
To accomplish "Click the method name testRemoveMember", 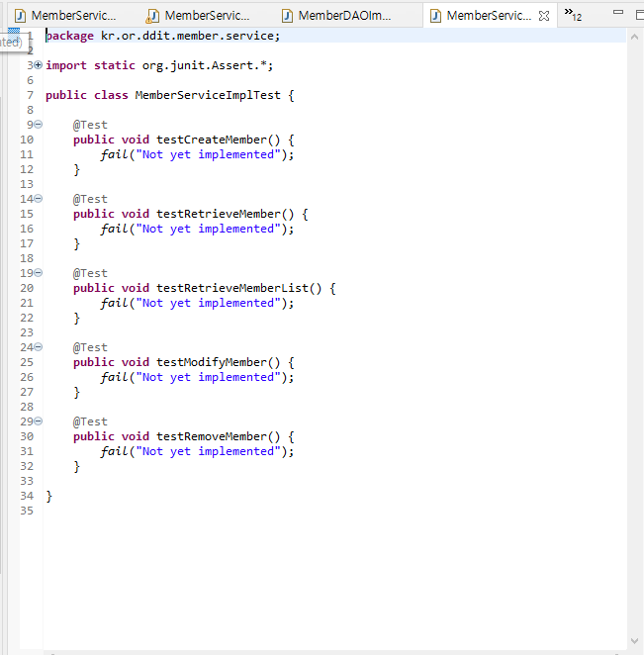I will coord(212,436).
